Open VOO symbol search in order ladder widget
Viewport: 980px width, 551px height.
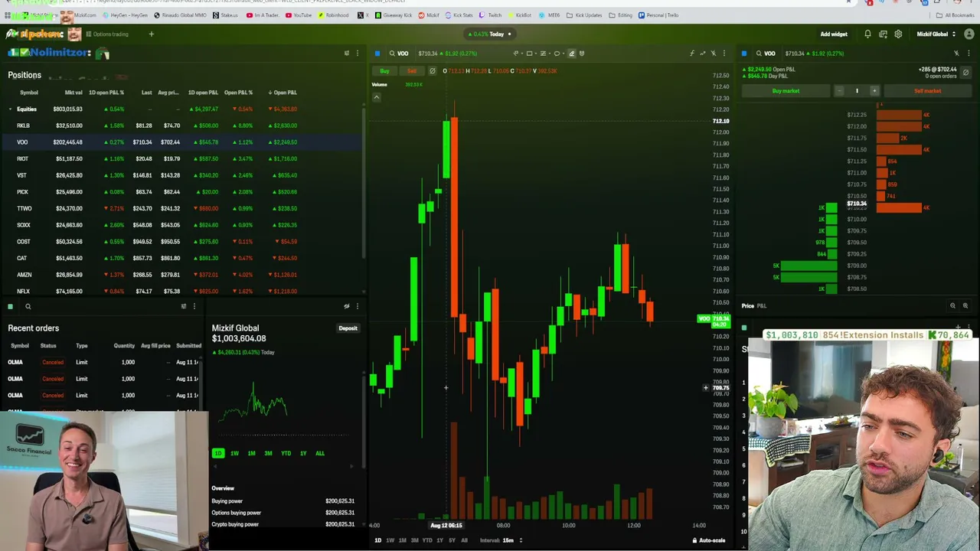point(765,54)
